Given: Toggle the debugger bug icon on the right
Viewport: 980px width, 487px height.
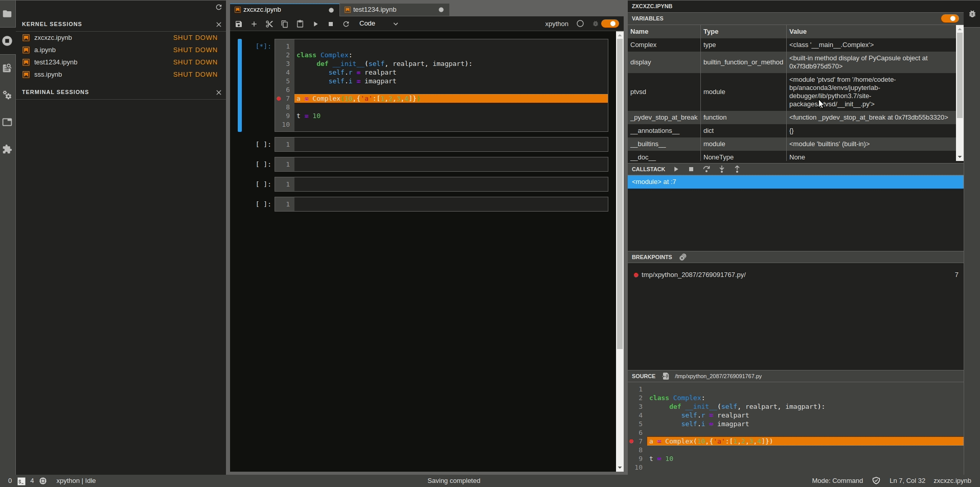Looking at the screenshot, I should coord(972,14).
